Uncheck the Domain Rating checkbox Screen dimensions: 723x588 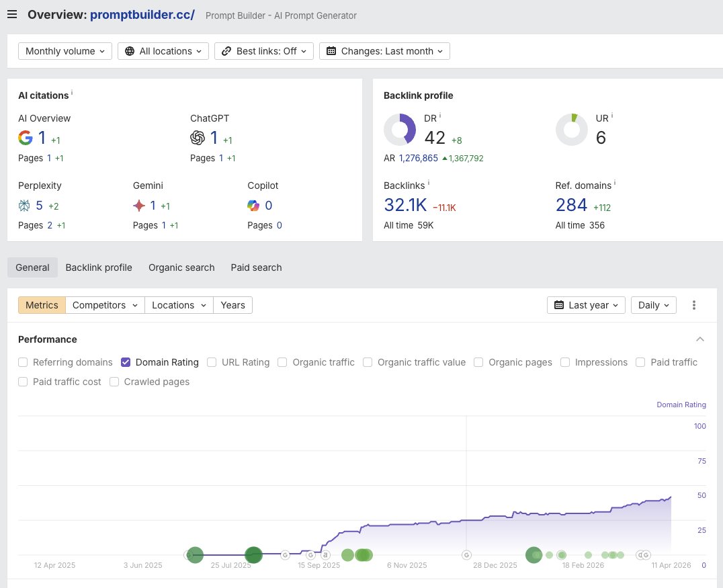tap(126, 362)
